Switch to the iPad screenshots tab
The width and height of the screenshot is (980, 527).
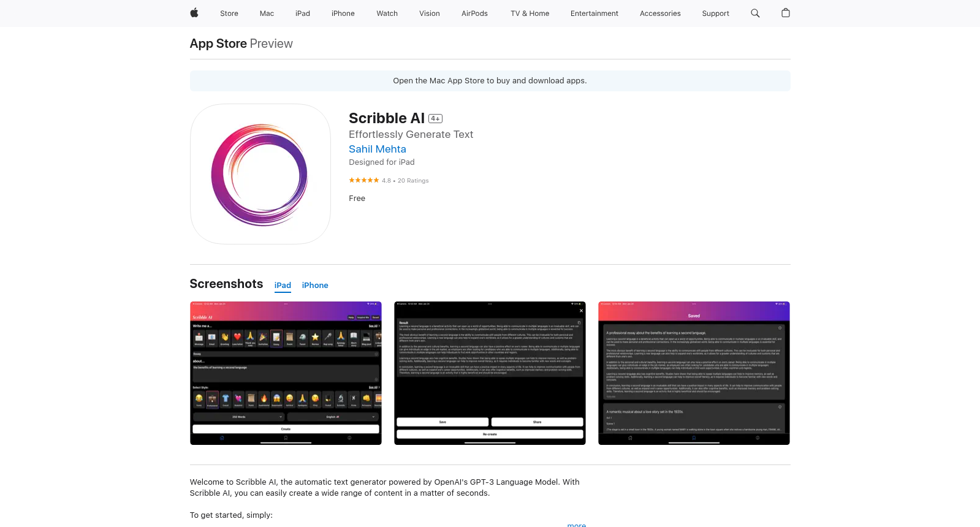coord(283,286)
